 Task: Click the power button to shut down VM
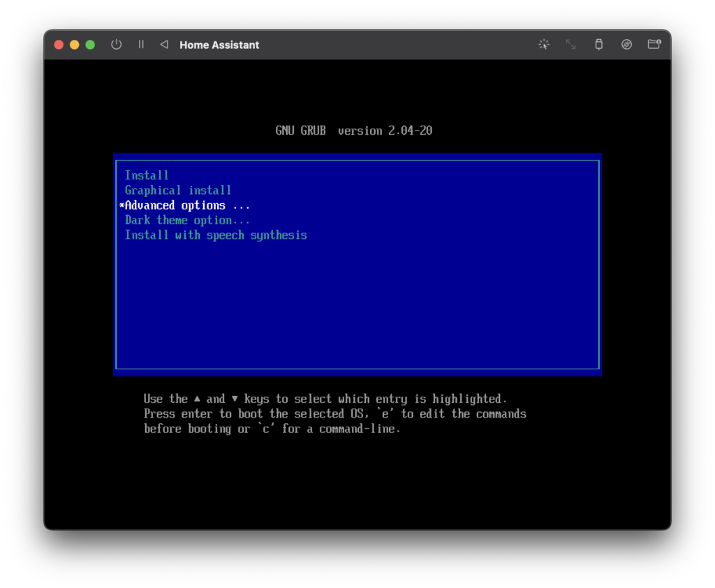point(117,45)
